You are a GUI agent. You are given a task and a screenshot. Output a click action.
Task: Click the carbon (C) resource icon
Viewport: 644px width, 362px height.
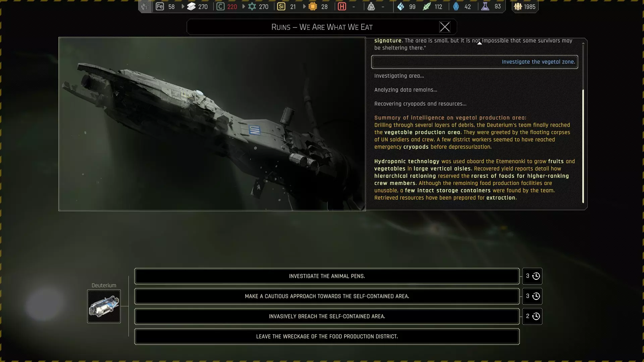click(220, 6)
